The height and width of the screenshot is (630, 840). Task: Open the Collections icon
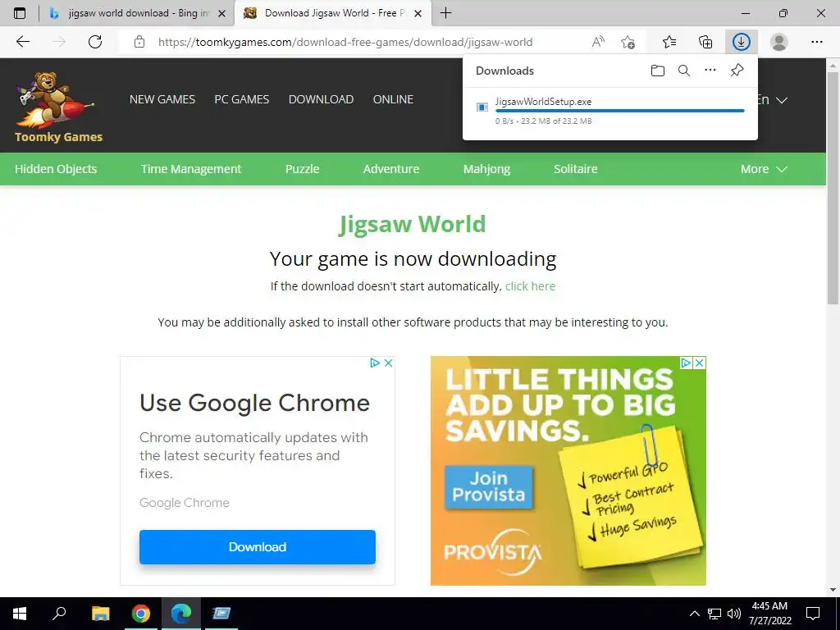click(705, 42)
